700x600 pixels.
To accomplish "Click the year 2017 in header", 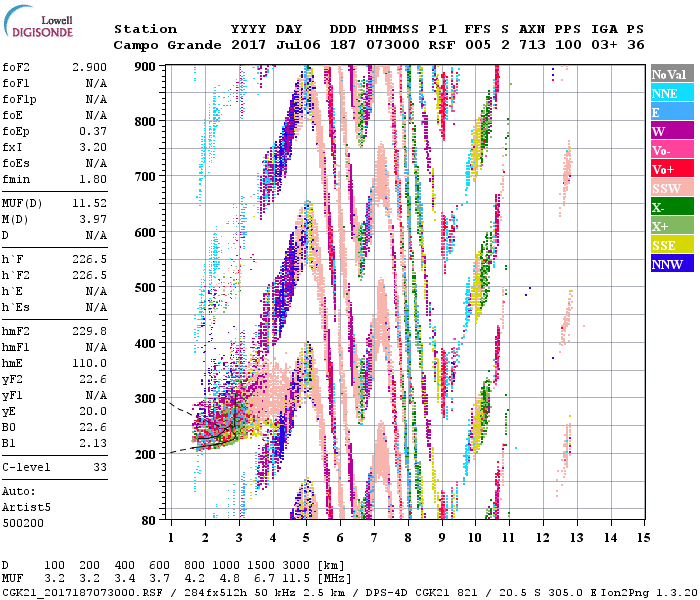I will point(248,45).
